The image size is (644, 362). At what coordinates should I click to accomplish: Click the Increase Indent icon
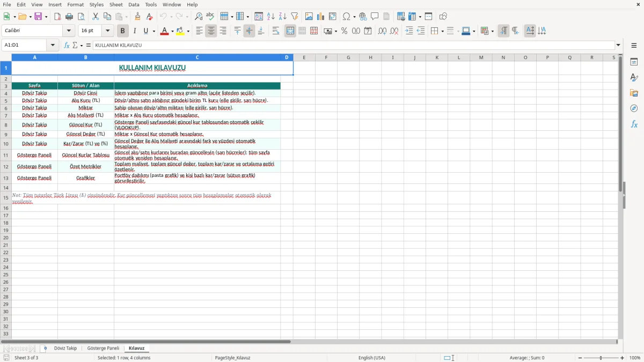tap(409, 31)
